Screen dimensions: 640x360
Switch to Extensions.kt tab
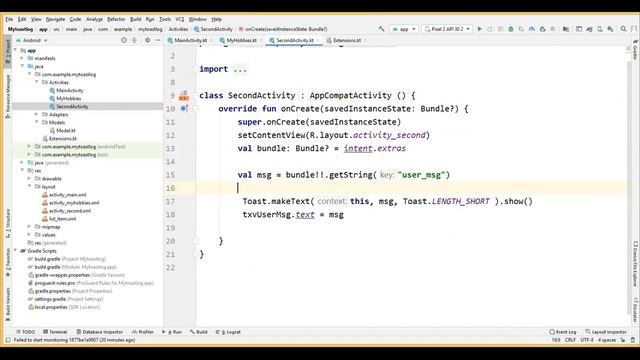347,40
